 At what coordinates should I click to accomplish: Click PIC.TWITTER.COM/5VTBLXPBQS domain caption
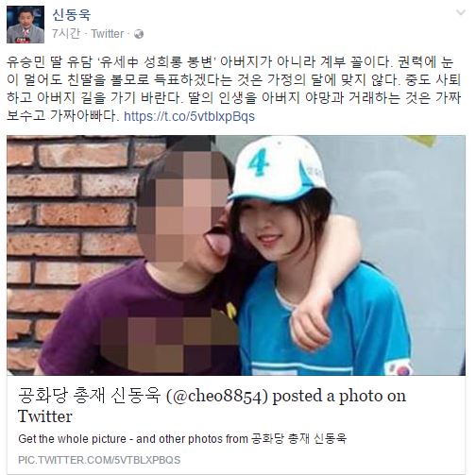point(99,460)
